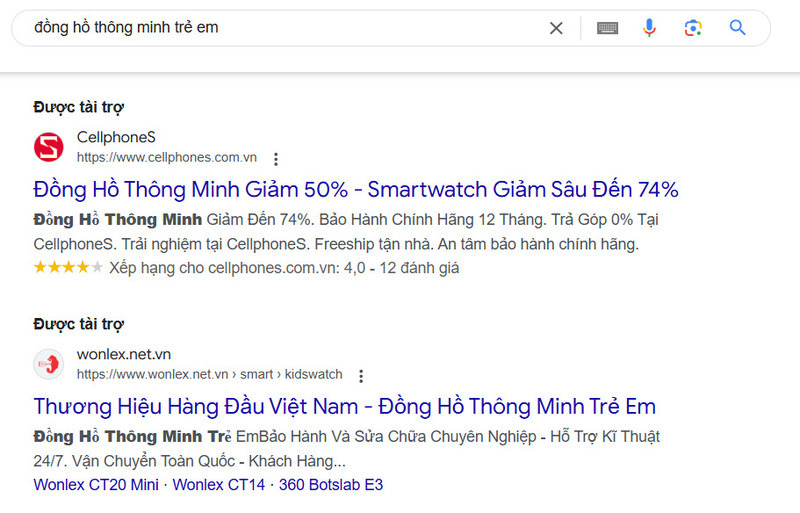Viewport: 800px width, 513px height.
Task: Click the star rating for cellphones.com.vn
Action: coord(68,267)
